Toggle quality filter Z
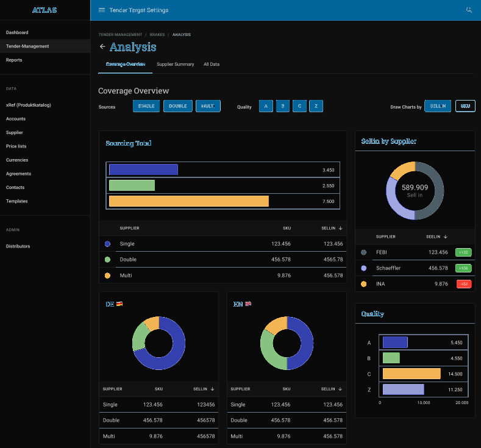Screen dimensions: 481x448 click(316, 106)
